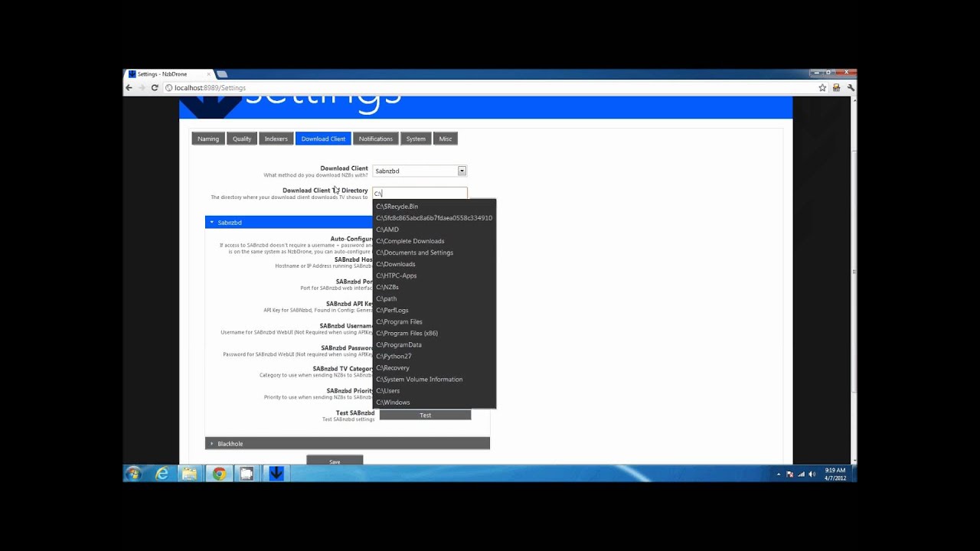Open the clock showing 9:19 AM
Viewport: 980px width, 551px height.
pos(835,474)
